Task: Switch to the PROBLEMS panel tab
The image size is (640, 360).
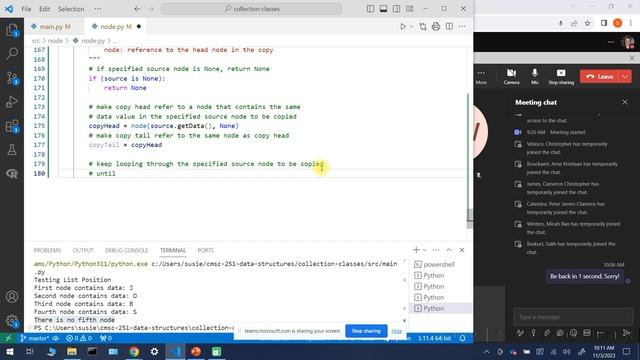Action: click(47, 250)
